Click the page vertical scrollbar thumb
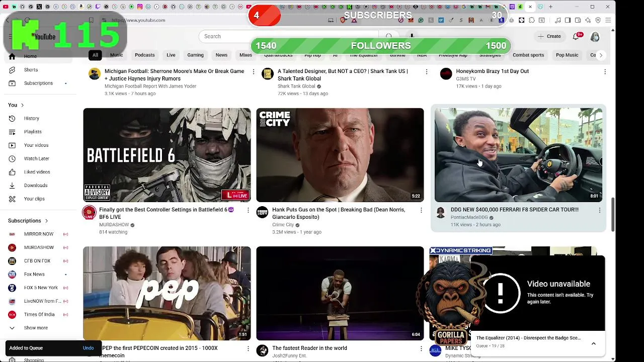 pos(612,215)
